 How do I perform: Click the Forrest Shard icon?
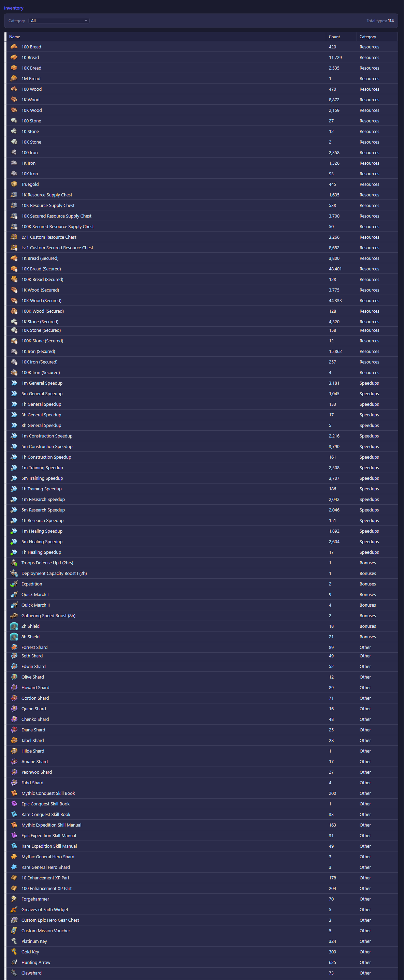click(x=14, y=648)
